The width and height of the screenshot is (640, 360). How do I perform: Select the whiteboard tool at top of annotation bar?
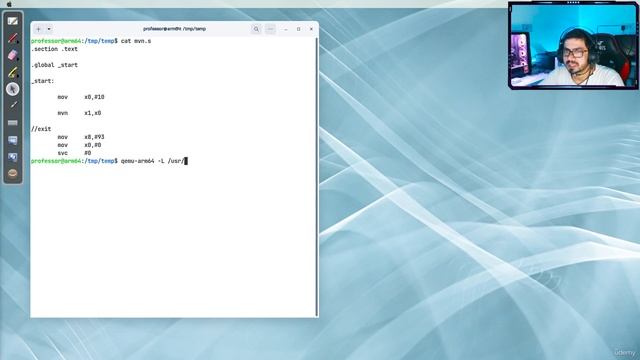pyautogui.click(x=13, y=21)
